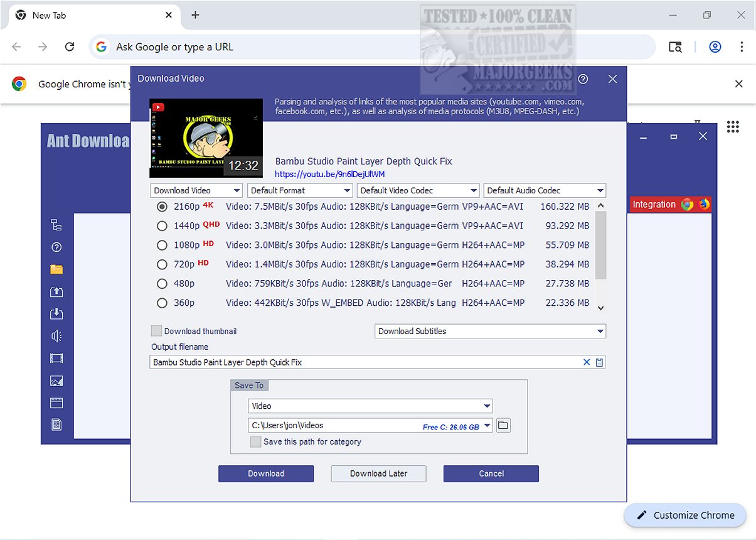The height and width of the screenshot is (540, 756).
Task: Select the picture category icon in Ant Download sidebar
Action: click(56, 381)
